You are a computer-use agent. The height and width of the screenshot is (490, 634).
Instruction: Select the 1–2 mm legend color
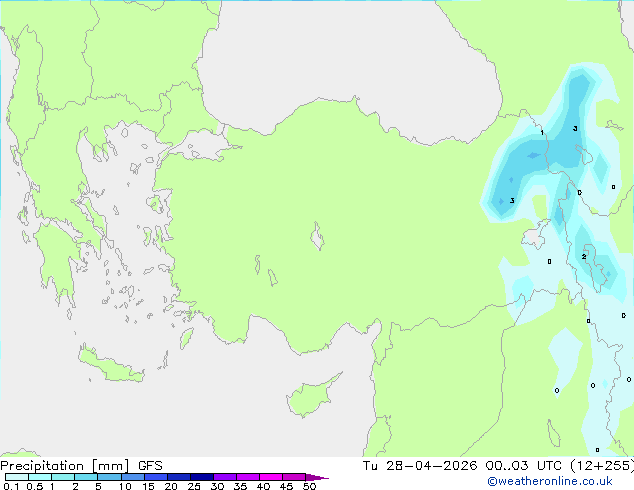point(63,477)
